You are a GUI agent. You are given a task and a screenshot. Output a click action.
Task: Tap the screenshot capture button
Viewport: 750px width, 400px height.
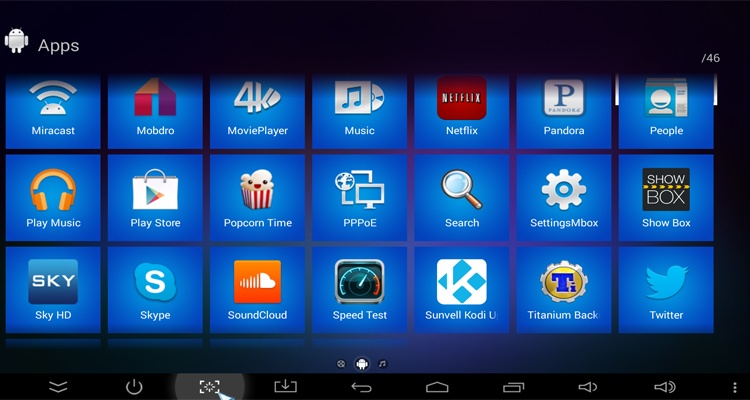coord(209,386)
